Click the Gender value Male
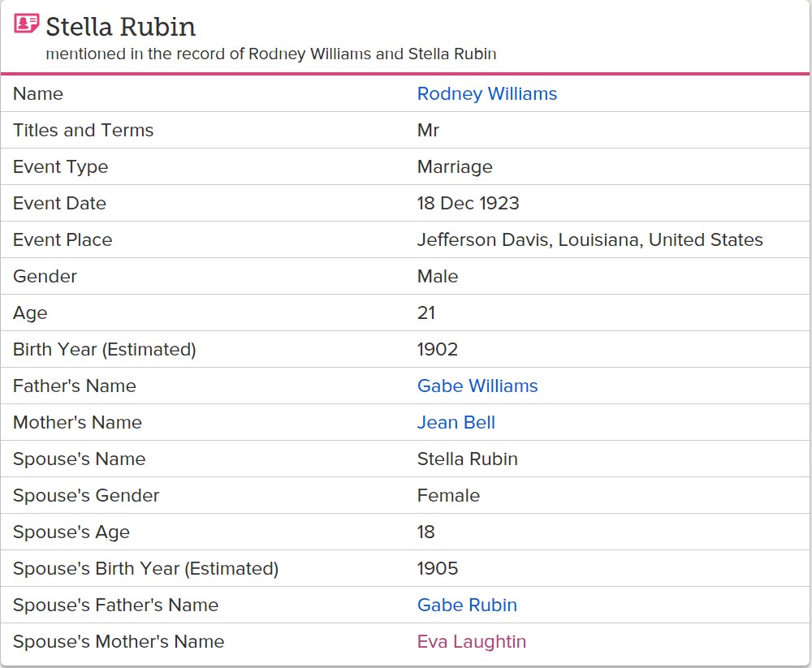Screen dimensions: 812x668 (437, 276)
